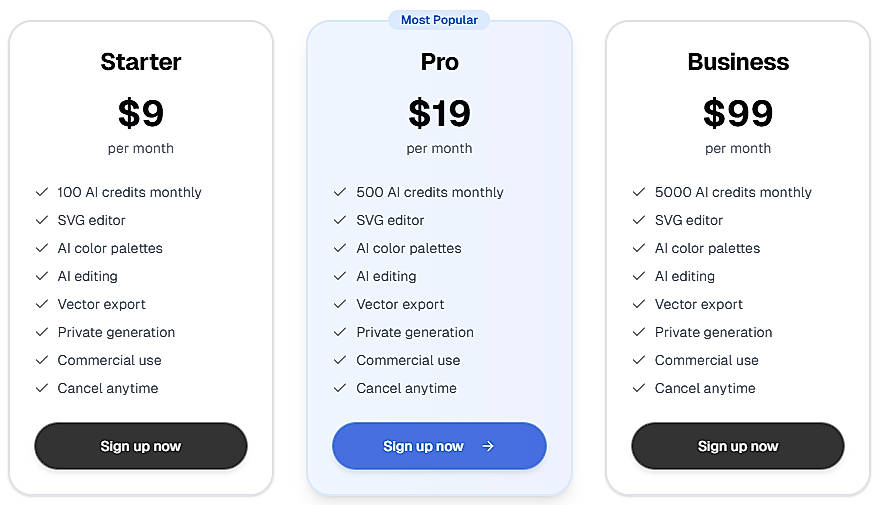Click the $99 Business price
This screenshot has height=505, width=881.
(738, 114)
